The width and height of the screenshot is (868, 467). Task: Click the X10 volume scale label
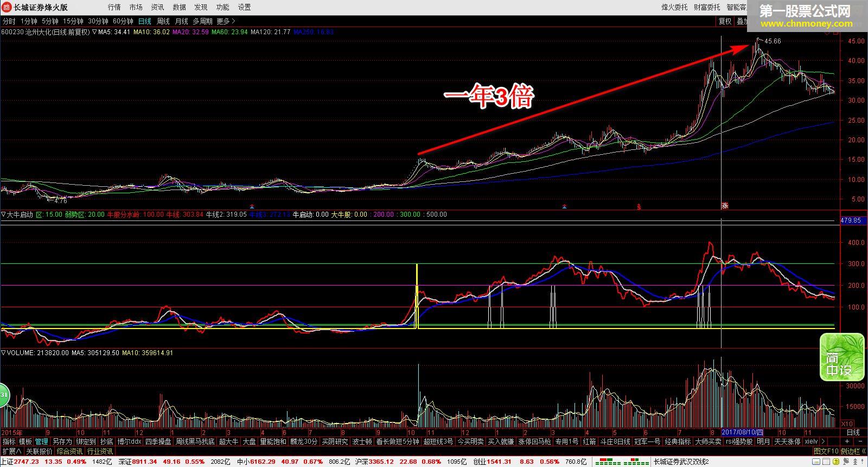847,424
